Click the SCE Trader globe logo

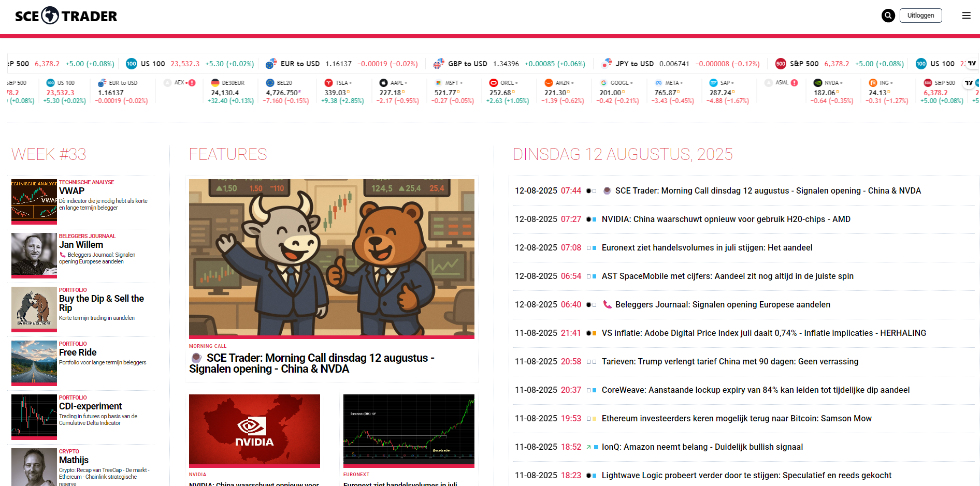[50, 16]
